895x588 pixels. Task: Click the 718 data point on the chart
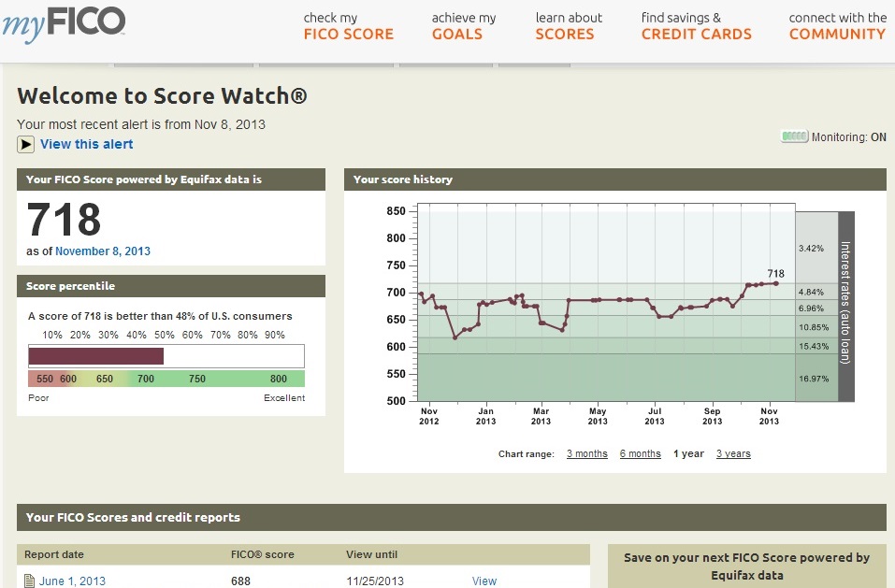(776, 283)
